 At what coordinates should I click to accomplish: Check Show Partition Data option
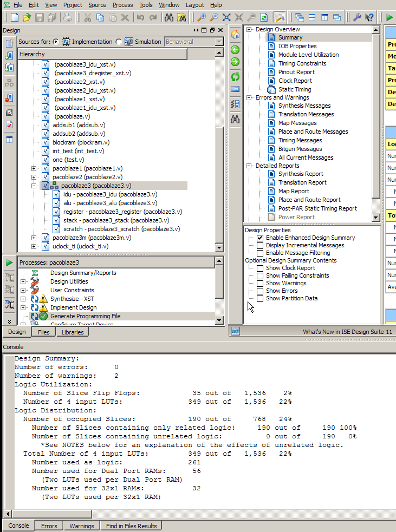[x=260, y=299]
